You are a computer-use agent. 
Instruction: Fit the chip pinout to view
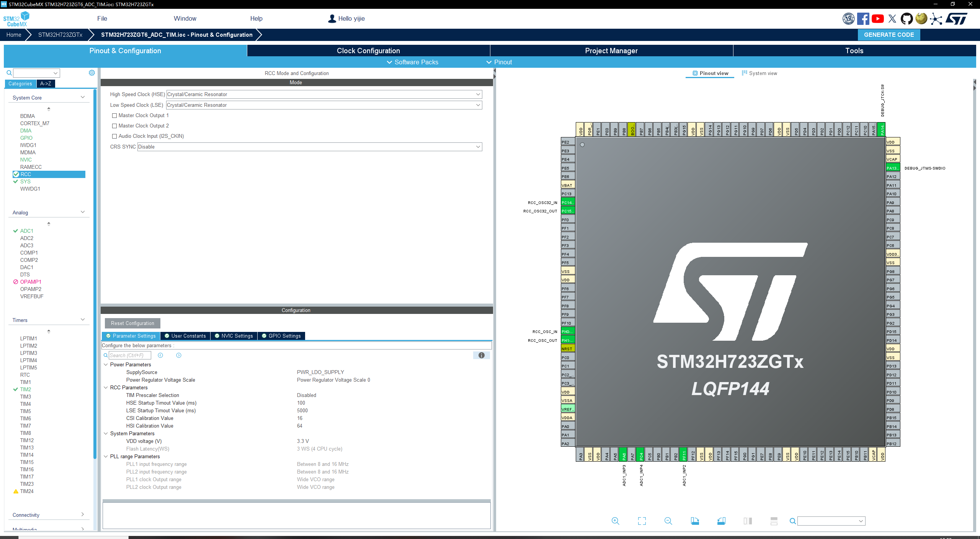point(642,521)
